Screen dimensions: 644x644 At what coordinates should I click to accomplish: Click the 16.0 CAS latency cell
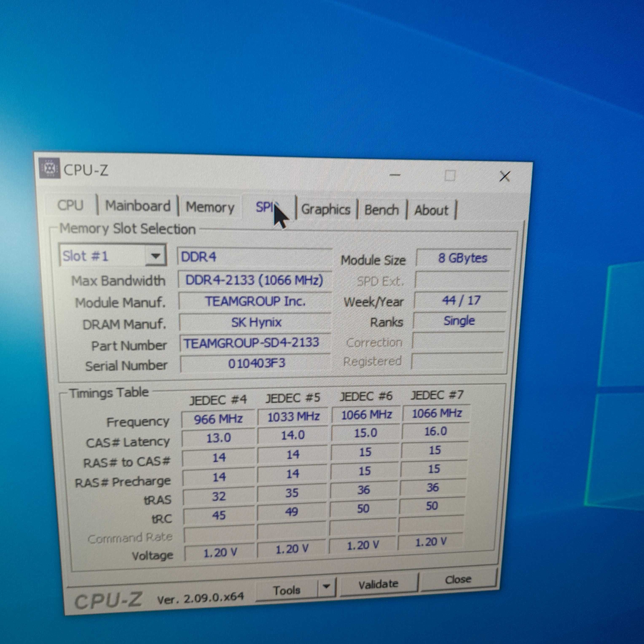coord(435,432)
